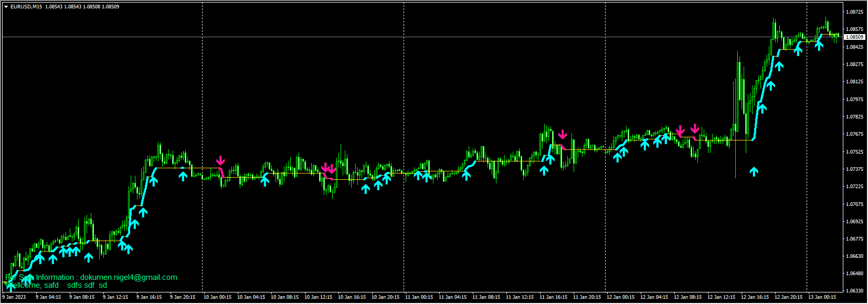Click the 12 Jan 04:15 time label
868x304 pixels.
[654, 297]
